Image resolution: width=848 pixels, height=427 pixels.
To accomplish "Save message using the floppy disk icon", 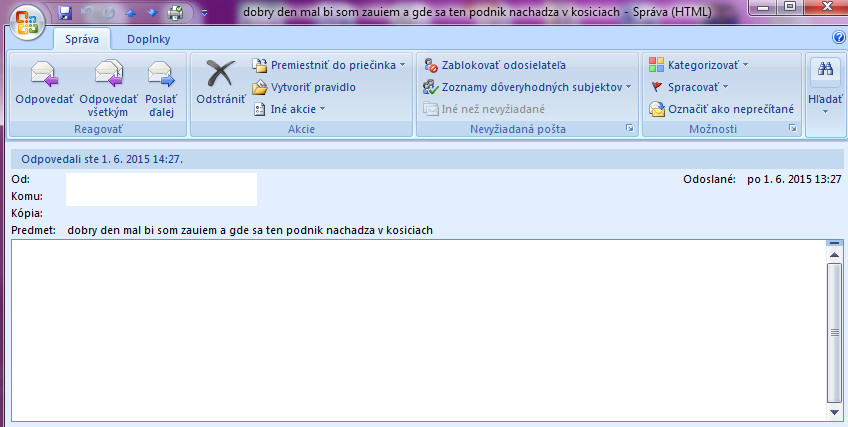I will (65, 12).
